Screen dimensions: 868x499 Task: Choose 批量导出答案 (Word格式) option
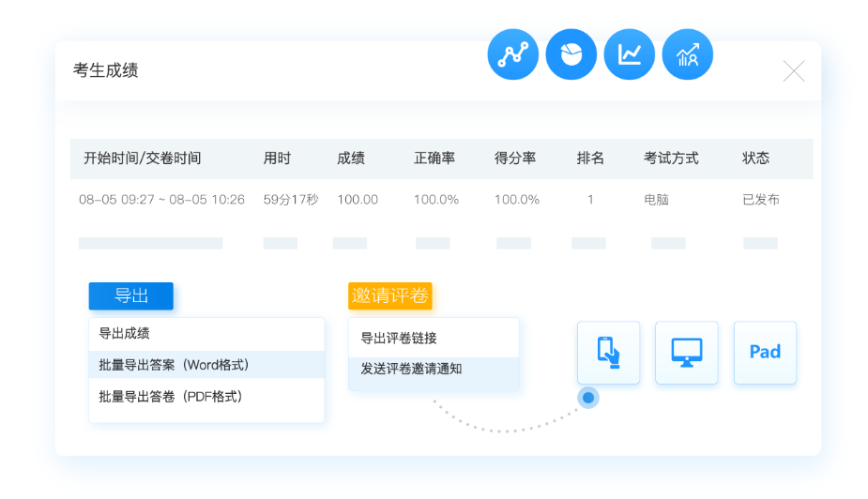click(x=174, y=365)
